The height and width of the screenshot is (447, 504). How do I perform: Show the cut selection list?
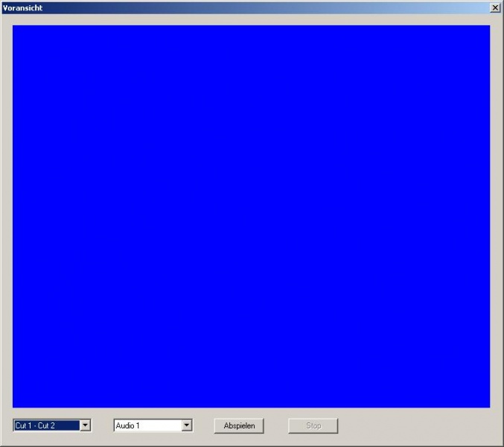pos(85,425)
